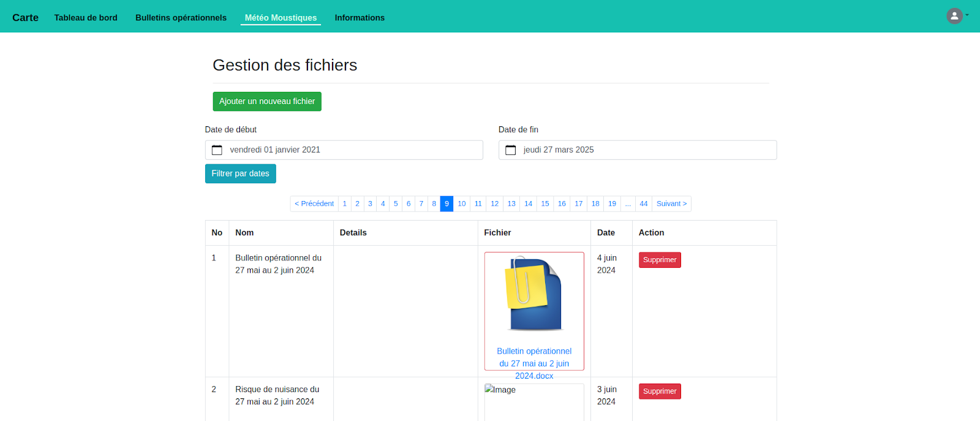
Task: Select the Météo Moustiques tab
Action: (281, 18)
